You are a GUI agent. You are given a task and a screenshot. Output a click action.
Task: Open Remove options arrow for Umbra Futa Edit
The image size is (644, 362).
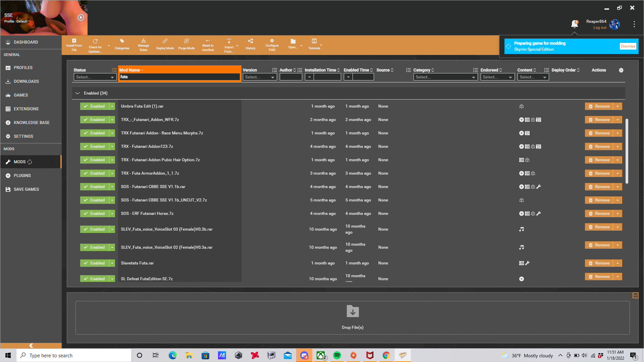point(618,106)
